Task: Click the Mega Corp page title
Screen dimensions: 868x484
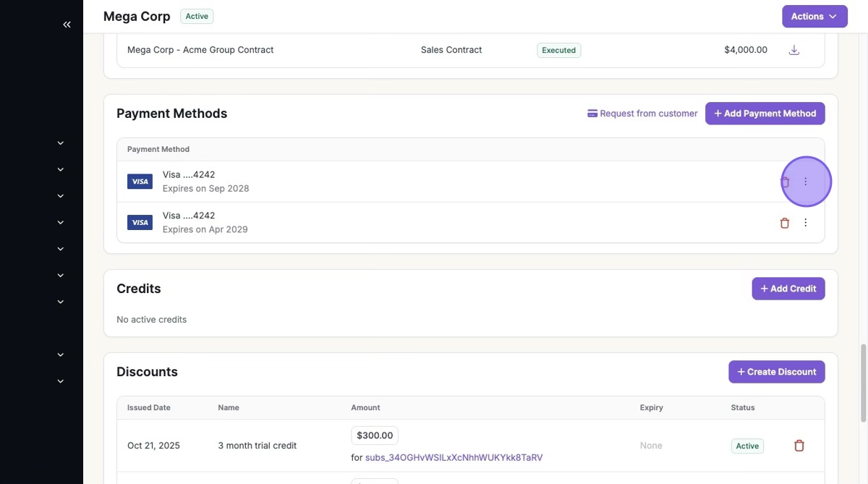Action: (x=137, y=17)
